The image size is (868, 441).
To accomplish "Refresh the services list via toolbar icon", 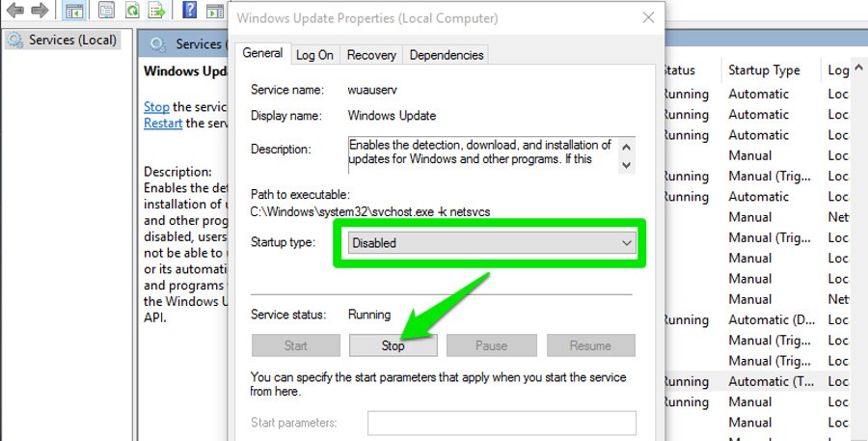I will 132,10.
